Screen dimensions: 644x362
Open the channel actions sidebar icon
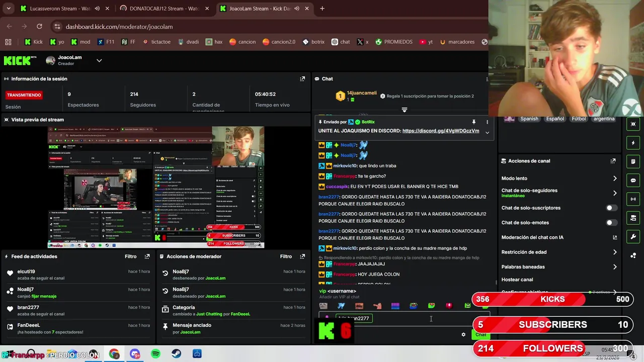pos(633,218)
